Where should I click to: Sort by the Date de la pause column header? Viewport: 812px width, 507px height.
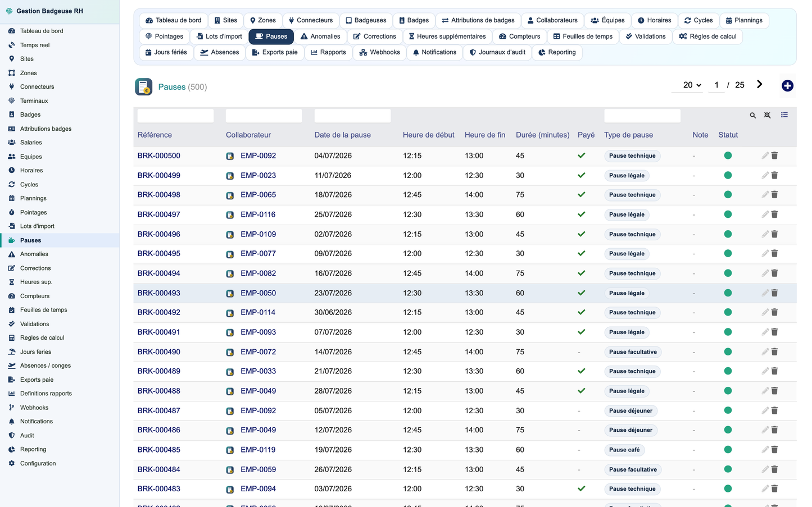tap(342, 135)
